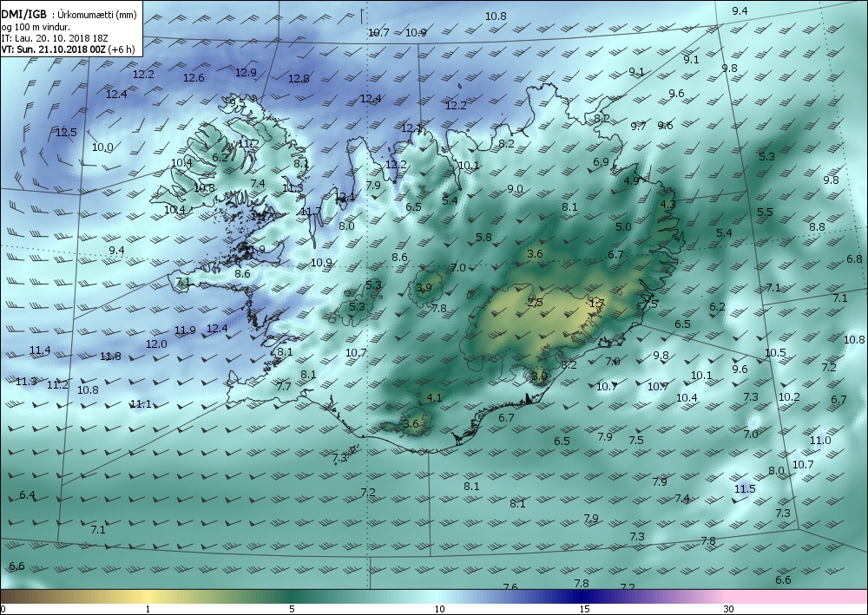This screenshot has width=868, height=615.
Task: Click the 11.5 value in the southeast
Action: pos(745,489)
